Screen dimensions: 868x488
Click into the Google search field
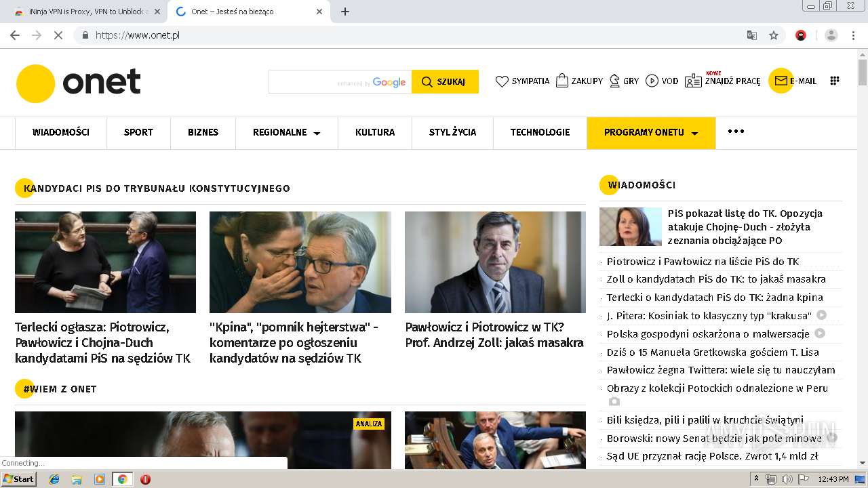(340, 81)
